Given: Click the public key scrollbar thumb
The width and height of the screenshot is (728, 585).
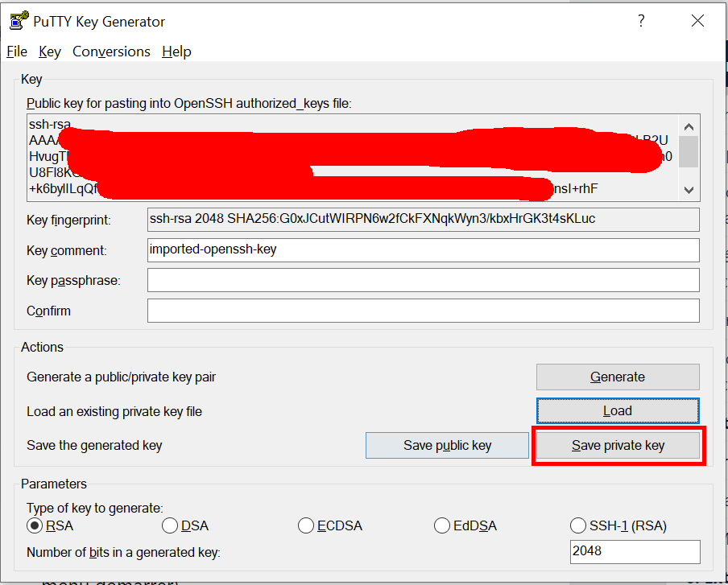Looking at the screenshot, I should pos(689,151).
